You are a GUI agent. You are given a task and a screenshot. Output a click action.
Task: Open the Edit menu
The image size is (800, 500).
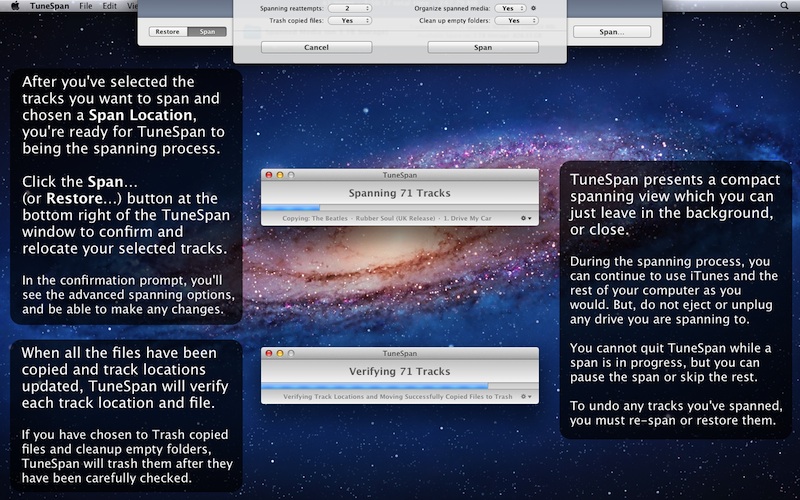pos(109,5)
